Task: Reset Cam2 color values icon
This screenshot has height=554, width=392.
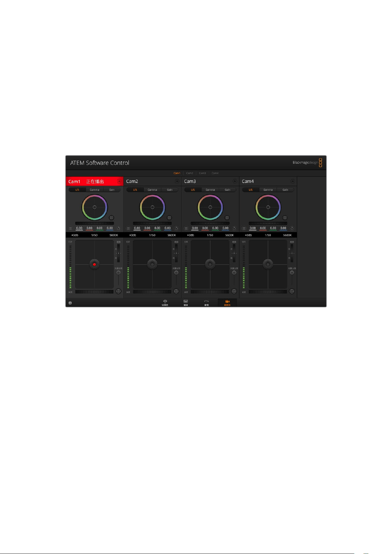Action: tap(176, 228)
